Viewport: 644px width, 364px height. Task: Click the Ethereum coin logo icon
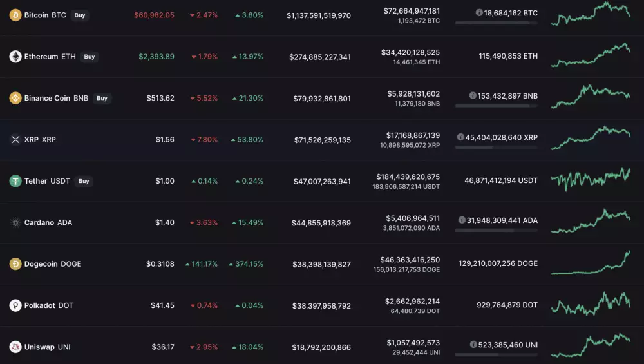15,57
